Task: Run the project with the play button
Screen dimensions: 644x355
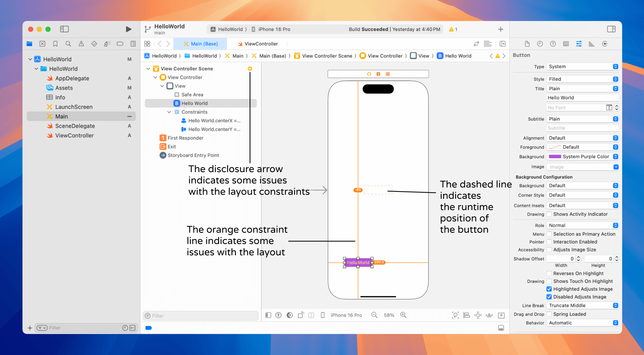Action: (129, 29)
